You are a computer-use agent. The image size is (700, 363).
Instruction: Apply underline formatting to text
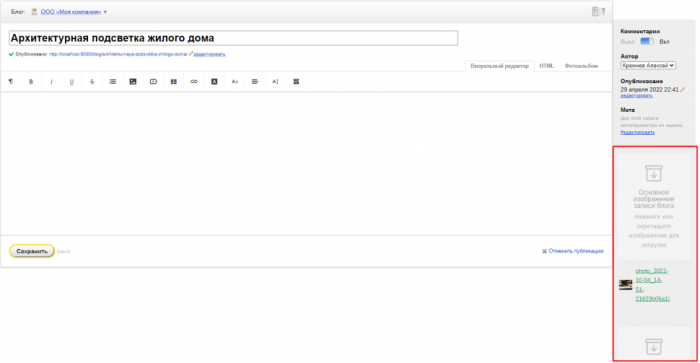(71, 82)
